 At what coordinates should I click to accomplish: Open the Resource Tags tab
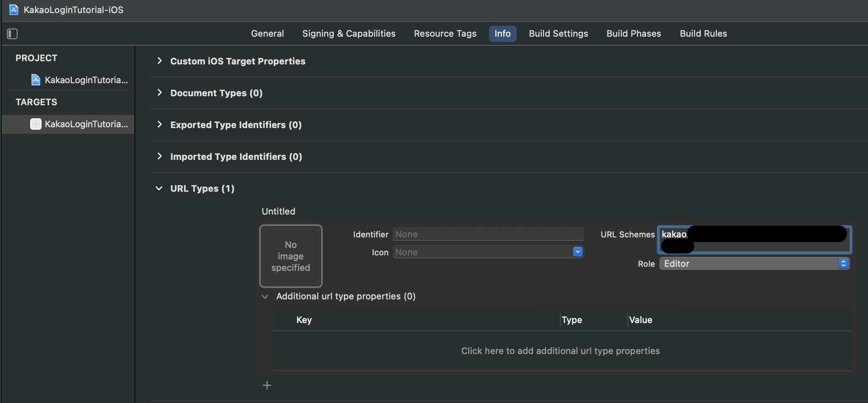(445, 34)
